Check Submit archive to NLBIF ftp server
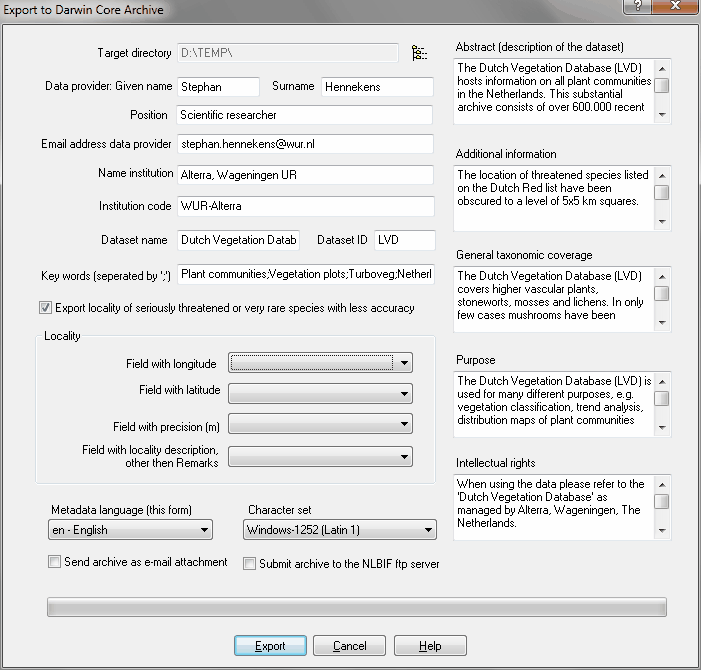The image size is (701, 670). 250,564
